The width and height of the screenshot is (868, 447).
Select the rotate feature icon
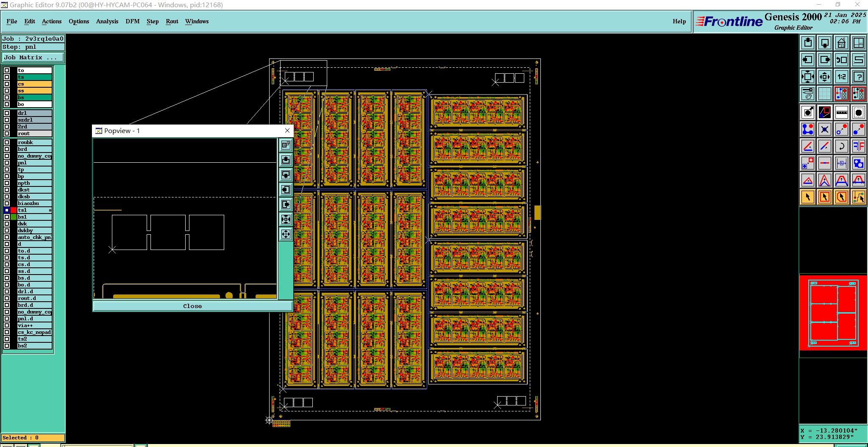click(842, 146)
